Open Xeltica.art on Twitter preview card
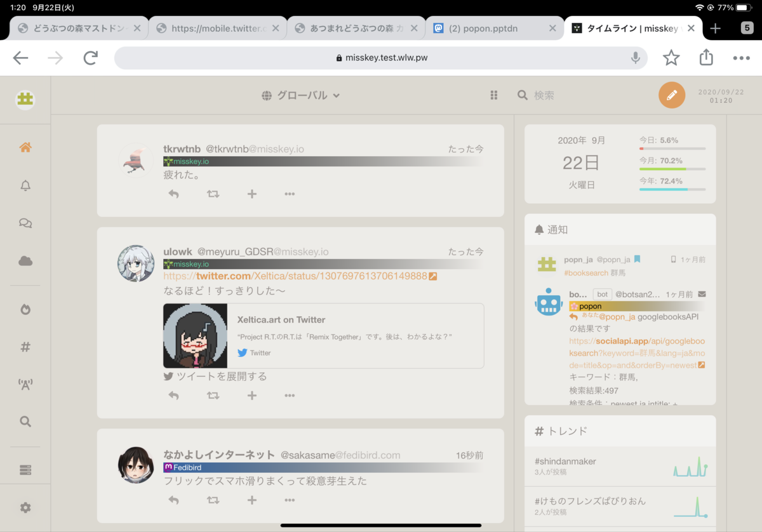Viewport: 762px width, 532px height. click(324, 336)
